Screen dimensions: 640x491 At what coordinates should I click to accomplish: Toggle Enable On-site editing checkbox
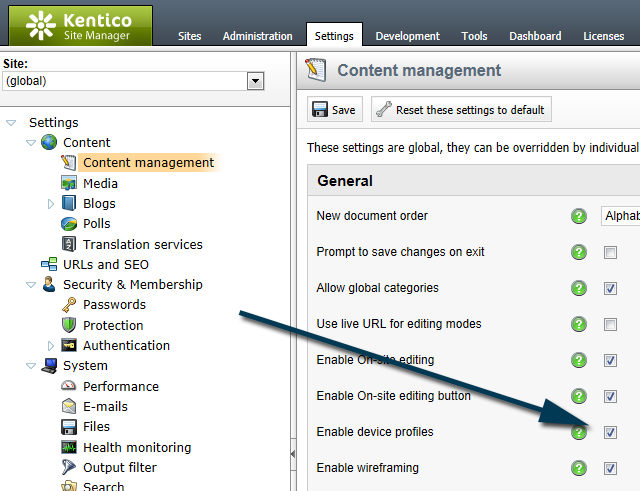pos(610,360)
